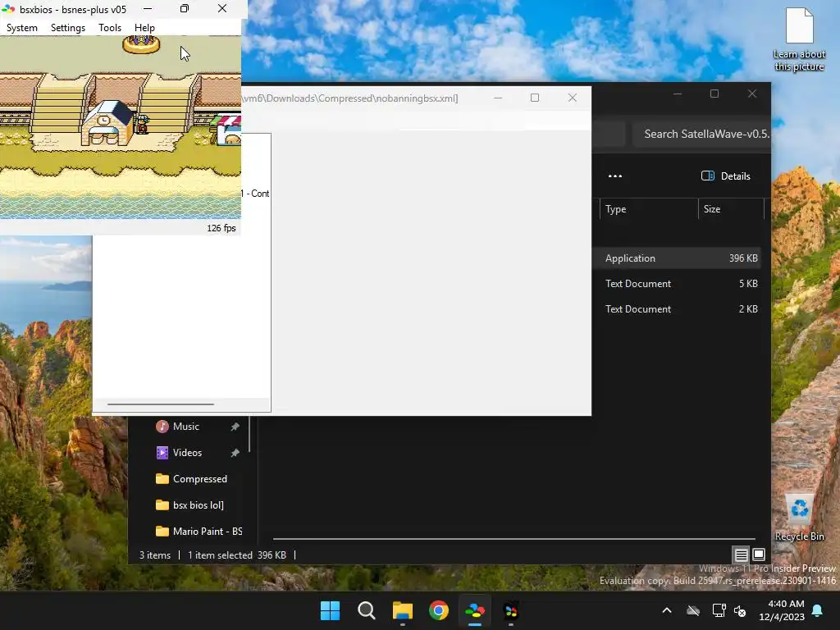Switch to large thumbnails view in Explorer status bar
Image resolution: width=840 pixels, height=630 pixels.
point(759,555)
